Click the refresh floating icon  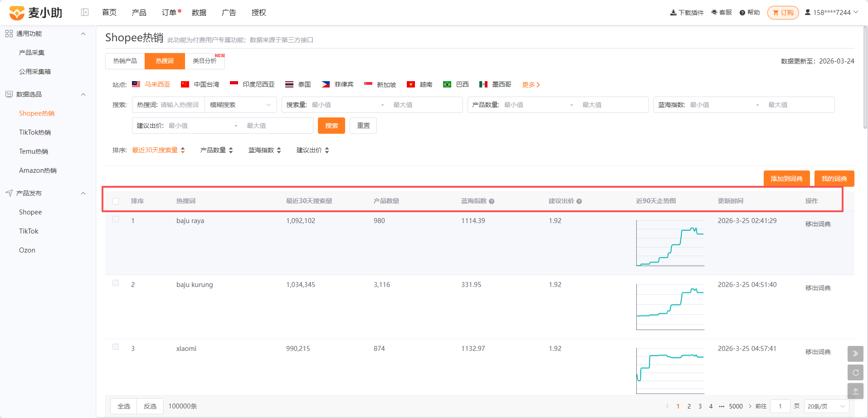tap(855, 373)
